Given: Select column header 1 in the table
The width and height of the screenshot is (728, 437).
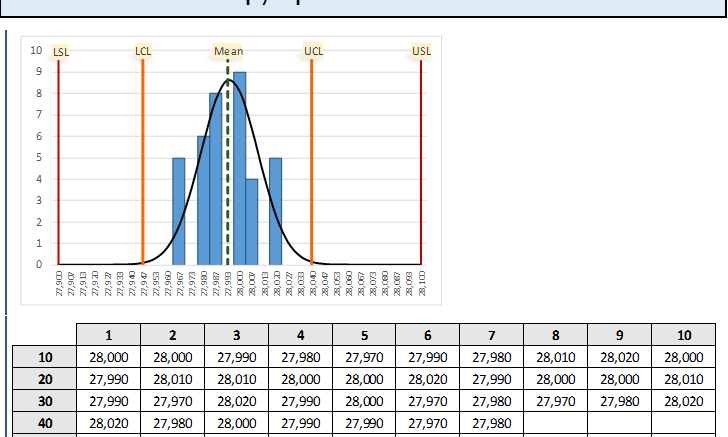Looking at the screenshot, I should click(x=109, y=335).
